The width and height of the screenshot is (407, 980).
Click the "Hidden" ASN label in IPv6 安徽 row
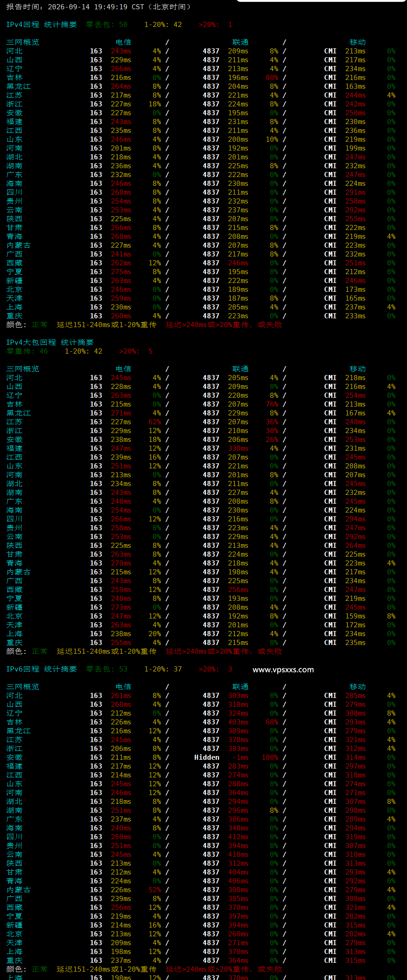pyautogui.click(x=207, y=757)
